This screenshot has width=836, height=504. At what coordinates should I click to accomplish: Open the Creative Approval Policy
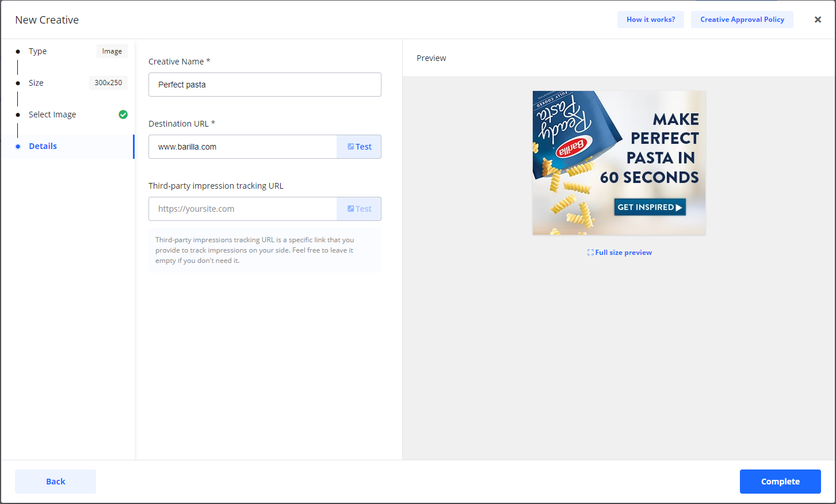pos(742,20)
